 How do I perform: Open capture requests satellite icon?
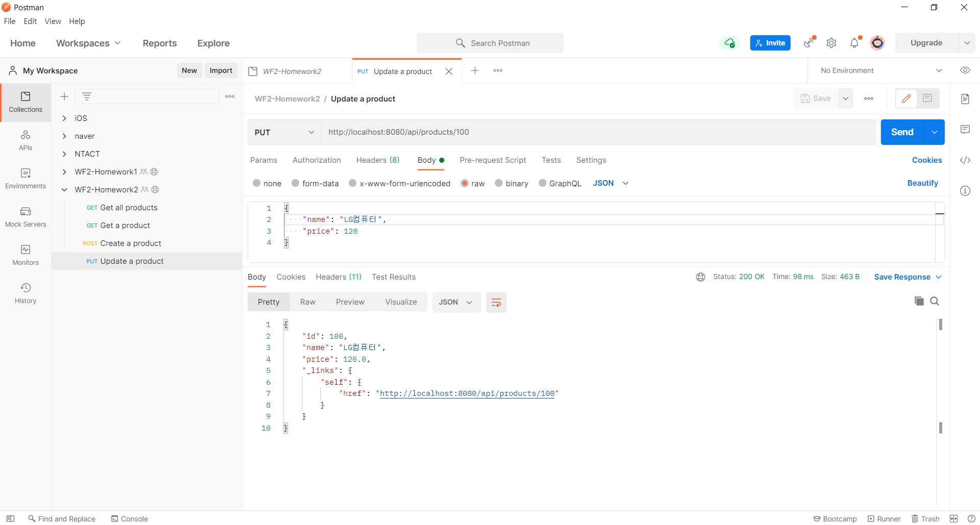tap(809, 43)
